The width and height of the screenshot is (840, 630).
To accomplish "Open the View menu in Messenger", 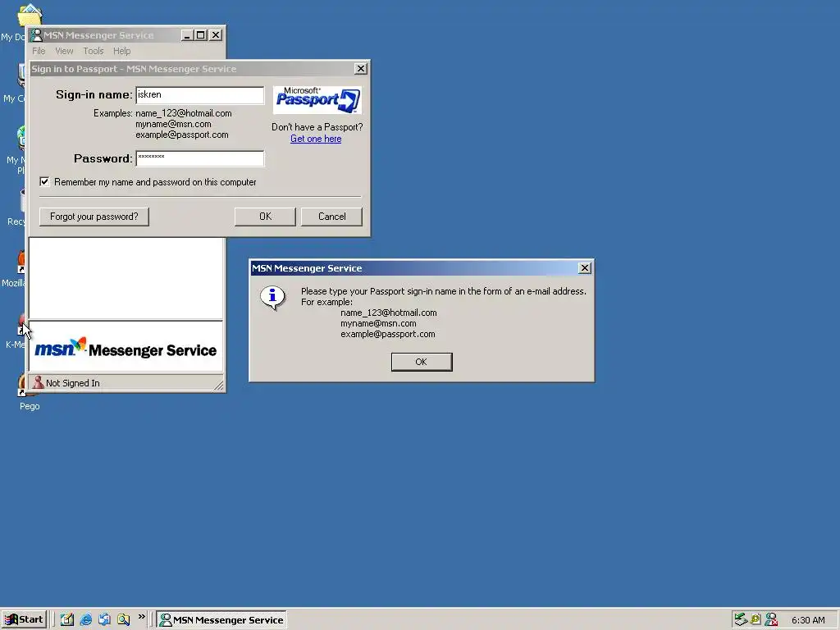I will (64, 51).
